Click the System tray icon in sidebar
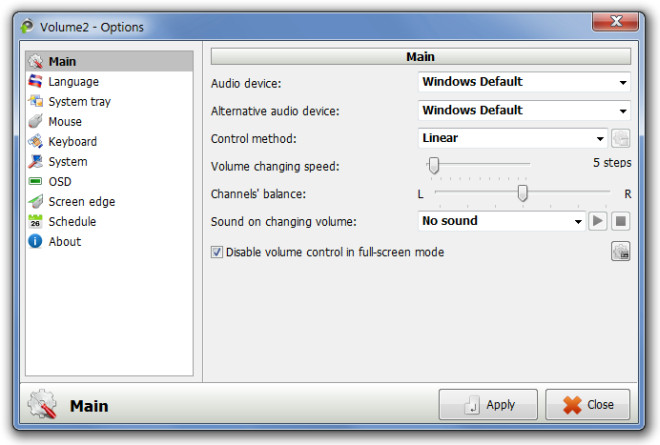Image resolution: width=660 pixels, height=445 pixels. pos(35,101)
